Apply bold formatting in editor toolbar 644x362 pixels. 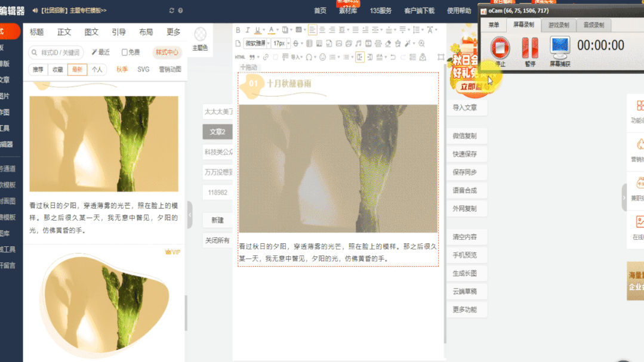238,30
